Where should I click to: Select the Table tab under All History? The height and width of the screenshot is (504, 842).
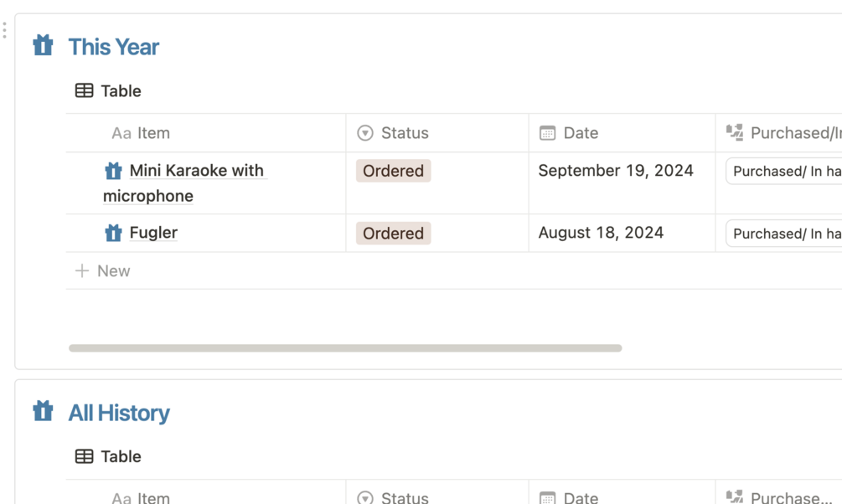click(121, 456)
